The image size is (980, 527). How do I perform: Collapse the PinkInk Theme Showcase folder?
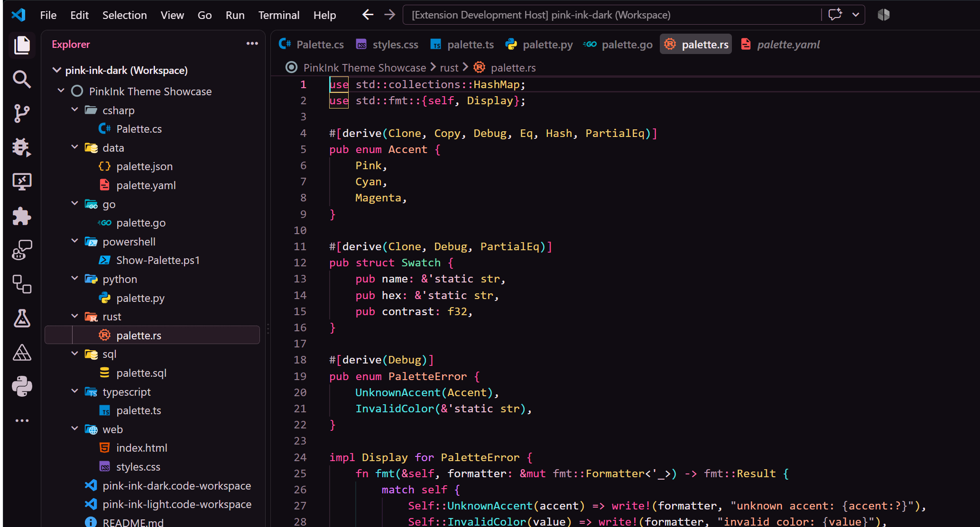[x=61, y=91]
